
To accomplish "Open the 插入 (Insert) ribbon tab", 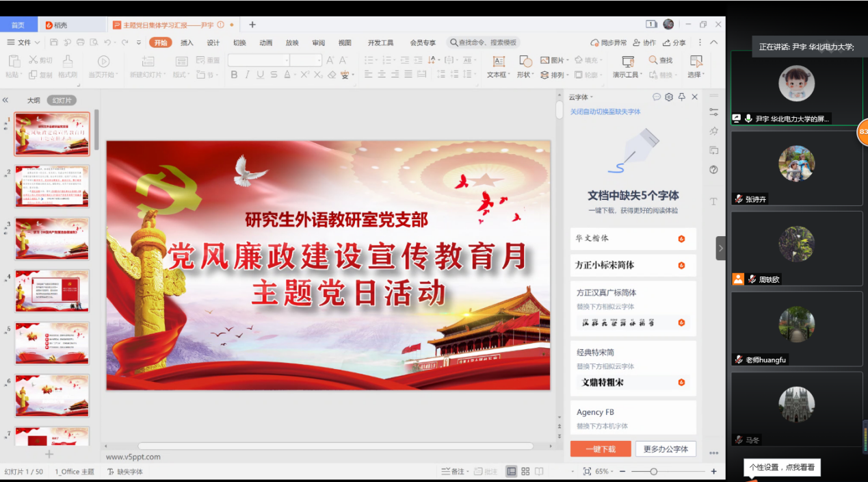I will pyautogui.click(x=187, y=42).
